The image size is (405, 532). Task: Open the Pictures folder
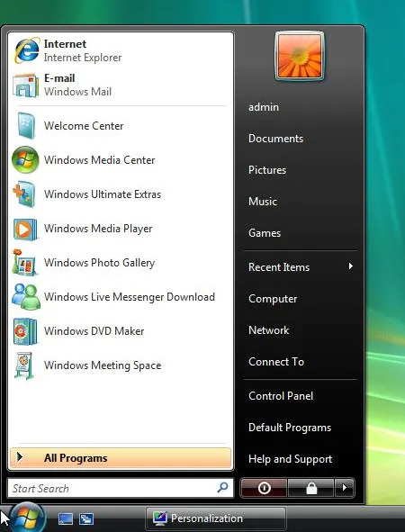click(267, 170)
